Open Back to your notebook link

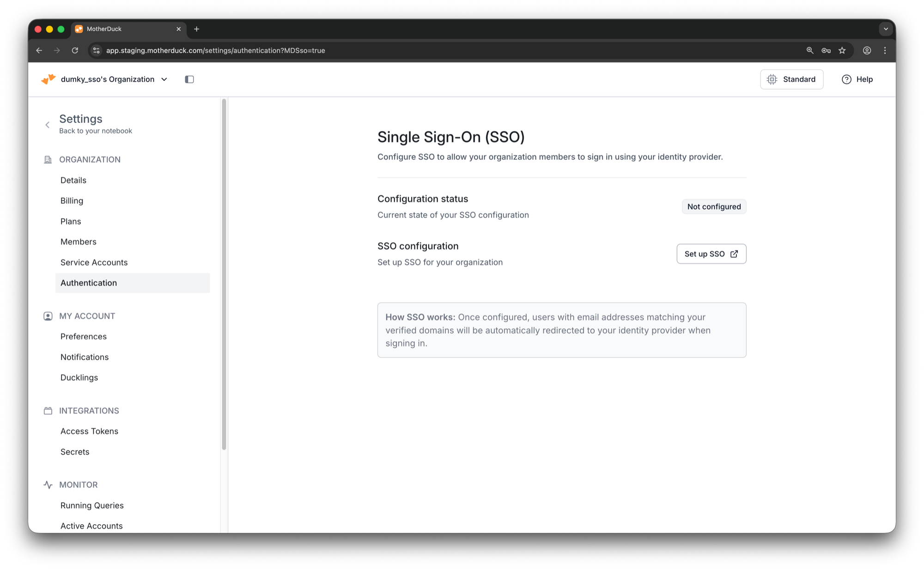(96, 131)
